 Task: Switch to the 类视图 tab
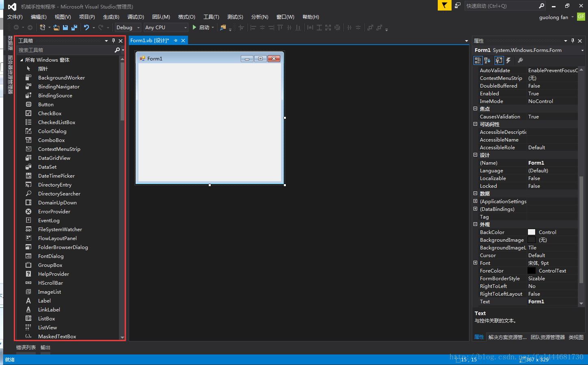pos(576,337)
